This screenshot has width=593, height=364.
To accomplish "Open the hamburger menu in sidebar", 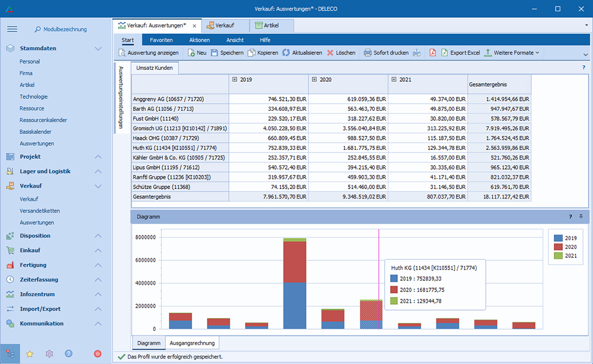I will 12,29.
